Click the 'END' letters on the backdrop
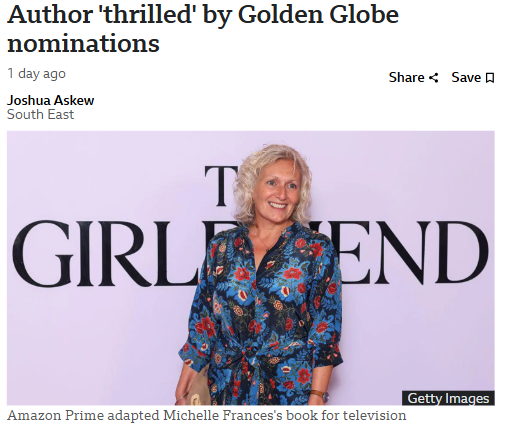The width and height of the screenshot is (505, 429). click(x=412, y=253)
